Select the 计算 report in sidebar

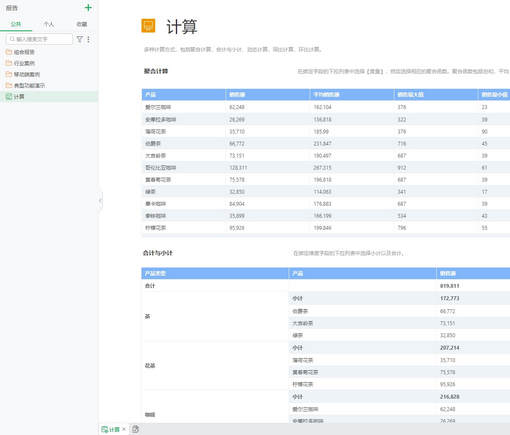pos(49,97)
